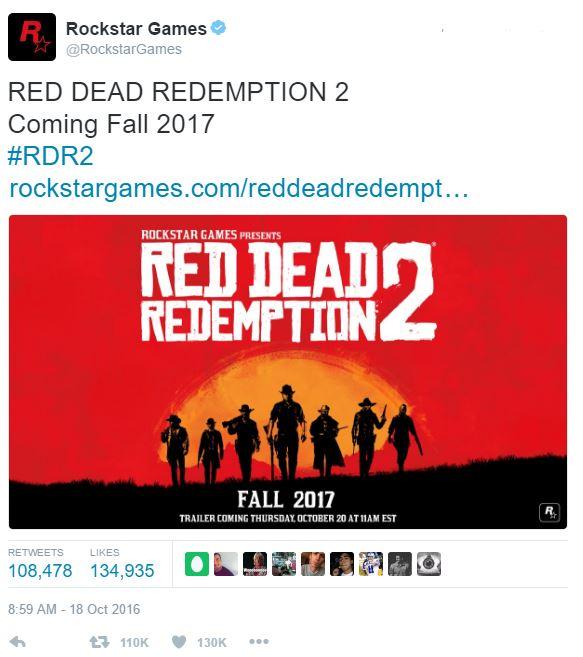Expand the Red Dead Redemption 2 poster
583x657 pixels.
288,372
